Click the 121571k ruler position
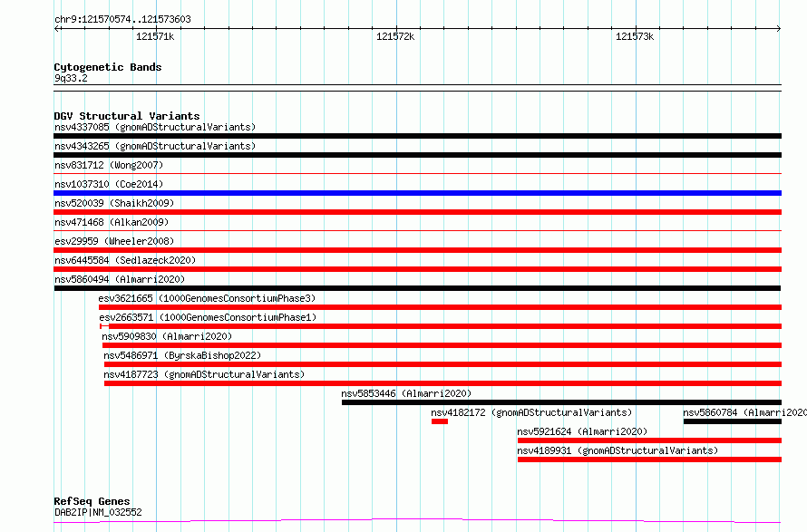Screen dimensions: 807x532 [155, 36]
